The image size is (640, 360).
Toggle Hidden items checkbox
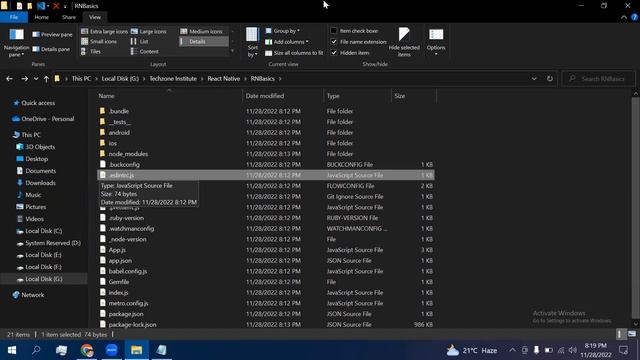(333, 53)
